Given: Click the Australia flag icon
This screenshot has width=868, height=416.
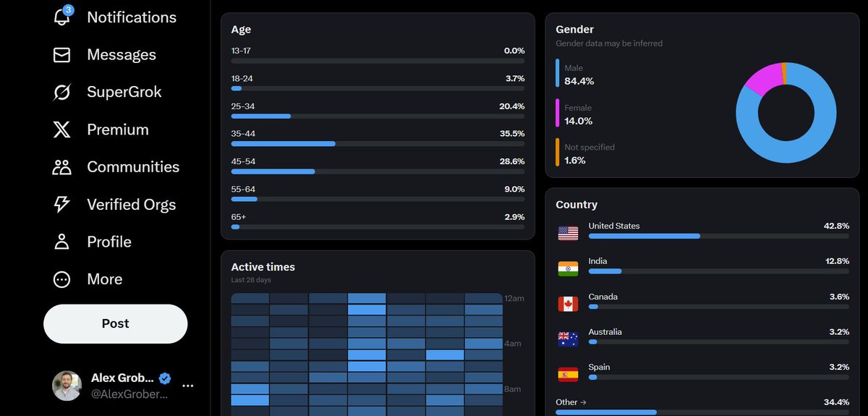Looking at the screenshot, I should (x=568, y=339).
